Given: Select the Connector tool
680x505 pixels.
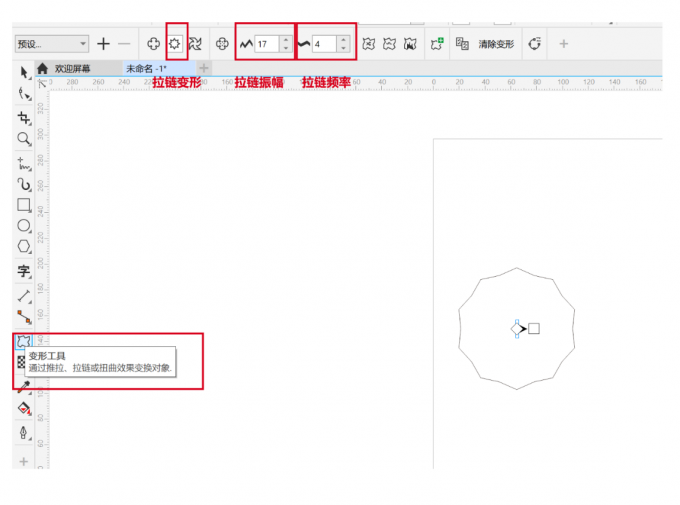Looking at the screenshot, I should tap(24, 317).
